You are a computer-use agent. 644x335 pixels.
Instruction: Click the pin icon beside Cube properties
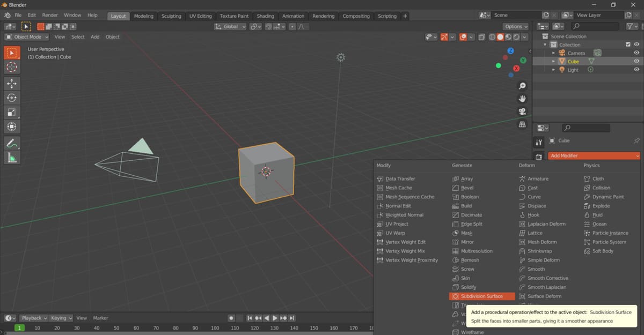pos(636,140)
